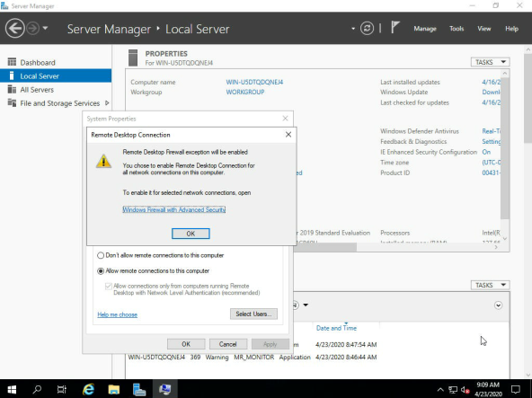
Task: Click the IE Enhanced Security Configuration On link
Action: pyautogui.click(x=486, y=152)
